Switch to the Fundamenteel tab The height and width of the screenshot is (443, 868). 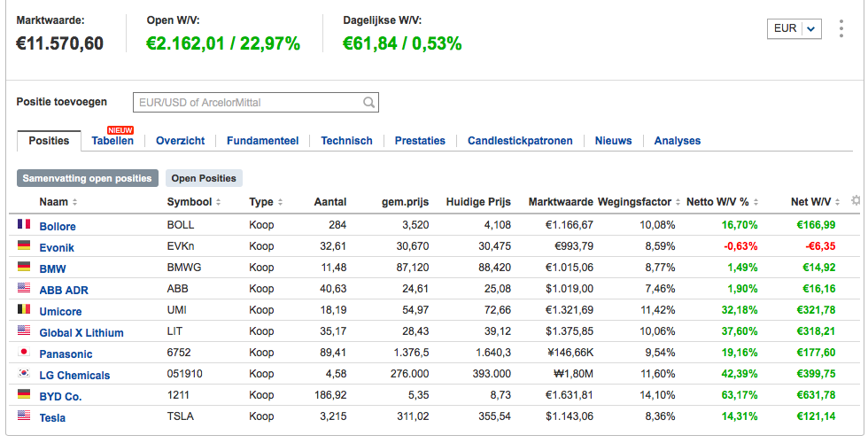(x=262, y=141)
